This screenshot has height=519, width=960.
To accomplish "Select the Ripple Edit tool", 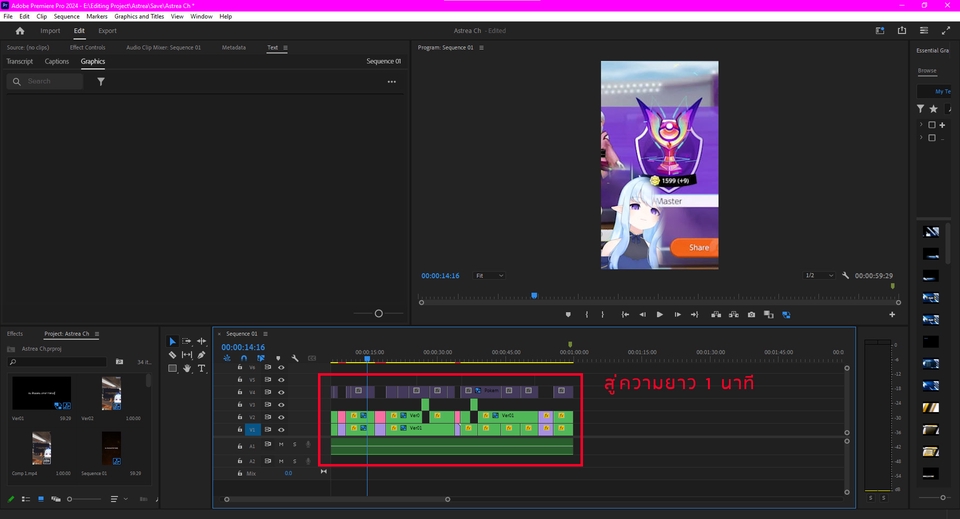I will (201, 341).
